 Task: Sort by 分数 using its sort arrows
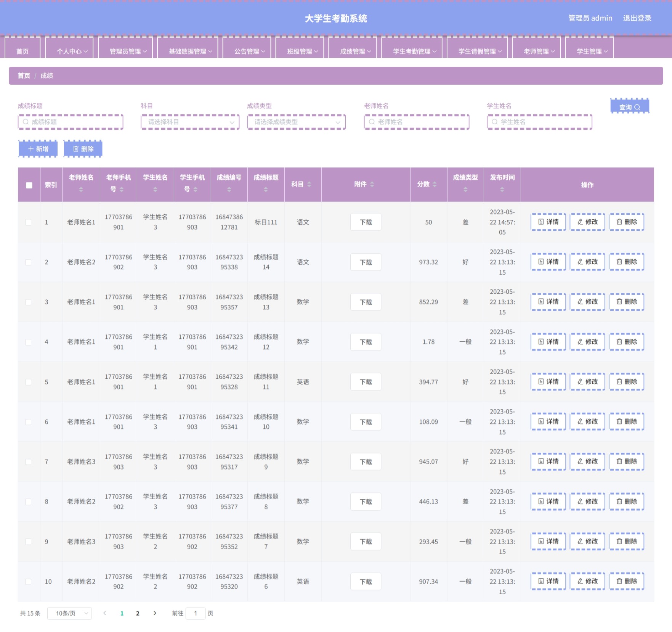pyautogui.click(x=435, y=184)
